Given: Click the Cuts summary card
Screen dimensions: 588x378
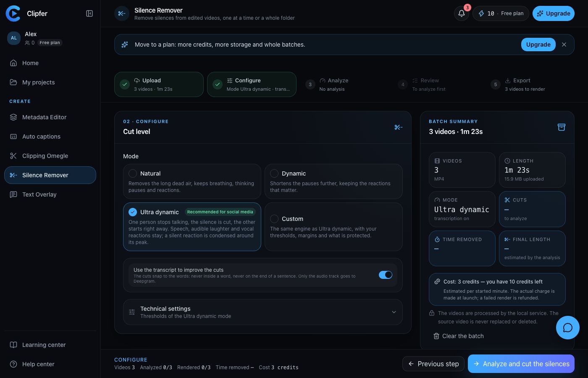Looking at the screenshot, I should point(532,209).
